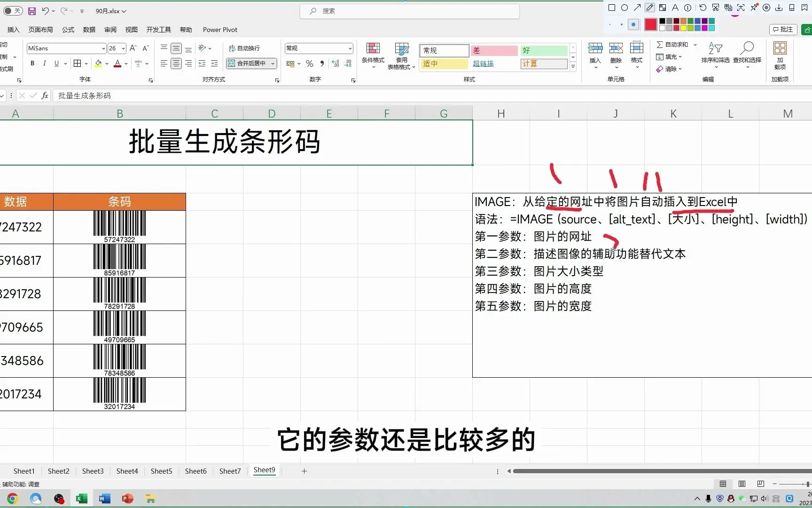Click the Delete cells (删除) button
812x508 pixels.
point(616,56)
